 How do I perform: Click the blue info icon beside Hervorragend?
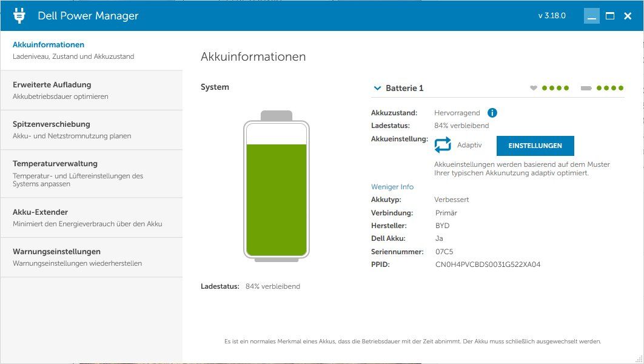[x=492, y=113]
